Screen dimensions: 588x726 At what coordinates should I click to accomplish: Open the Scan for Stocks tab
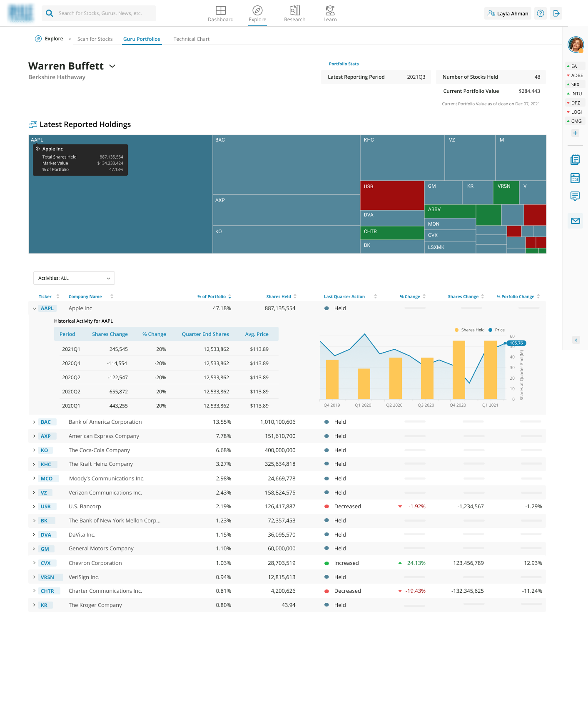(x=95, y=39)
